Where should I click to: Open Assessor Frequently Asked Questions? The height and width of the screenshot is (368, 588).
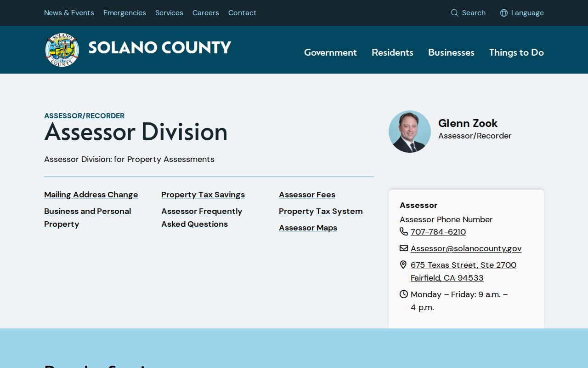point(202,218)
